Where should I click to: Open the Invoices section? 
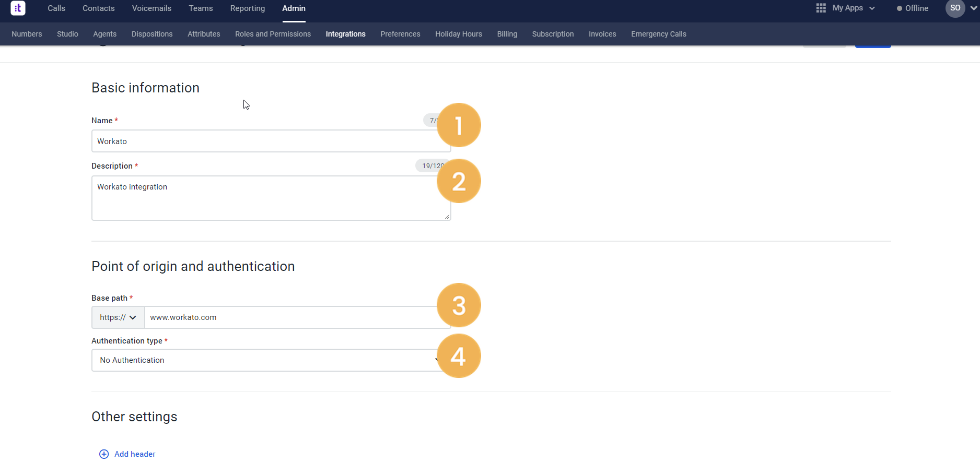pyautogui.click(x=602, y=34)
